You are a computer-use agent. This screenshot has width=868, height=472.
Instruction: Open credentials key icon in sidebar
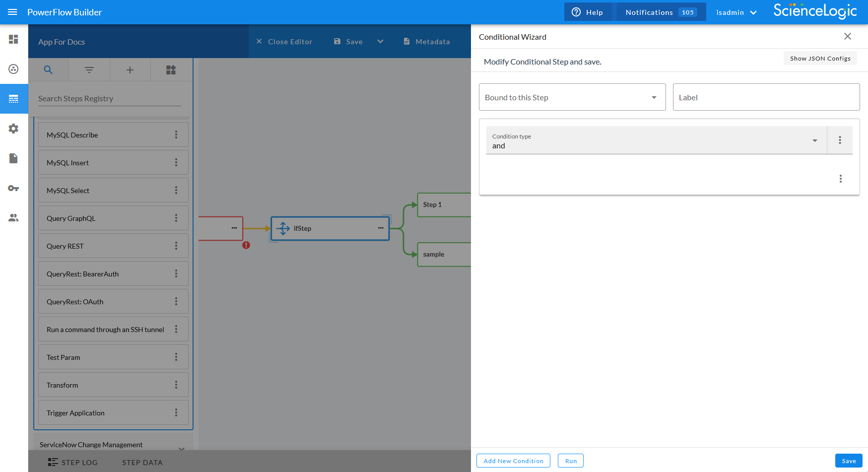pyautogui.click(x=13, y=188)
